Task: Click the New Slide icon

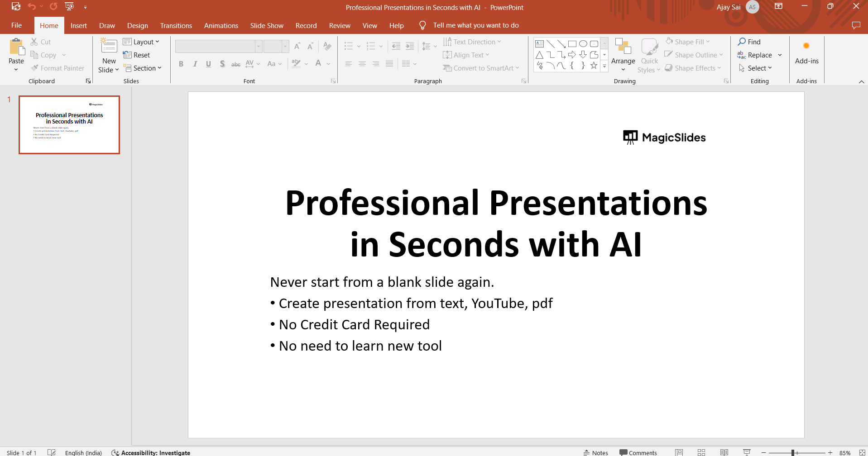Action: click(109, 46)
